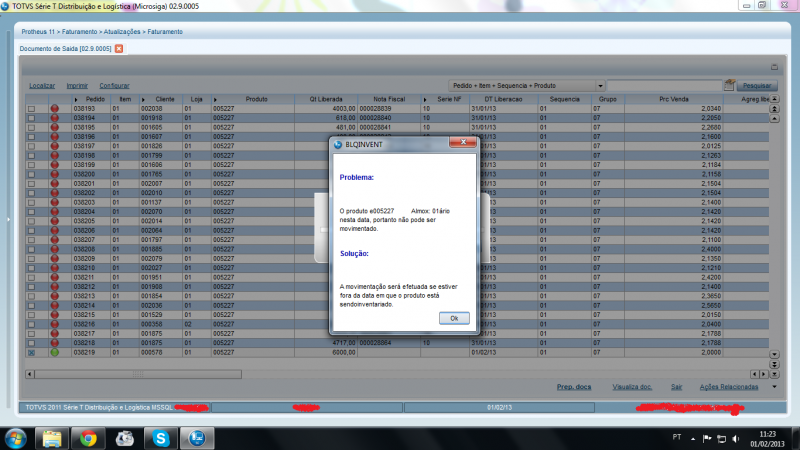Uncheck the checkbox of pedido 038219

[32, 353]
